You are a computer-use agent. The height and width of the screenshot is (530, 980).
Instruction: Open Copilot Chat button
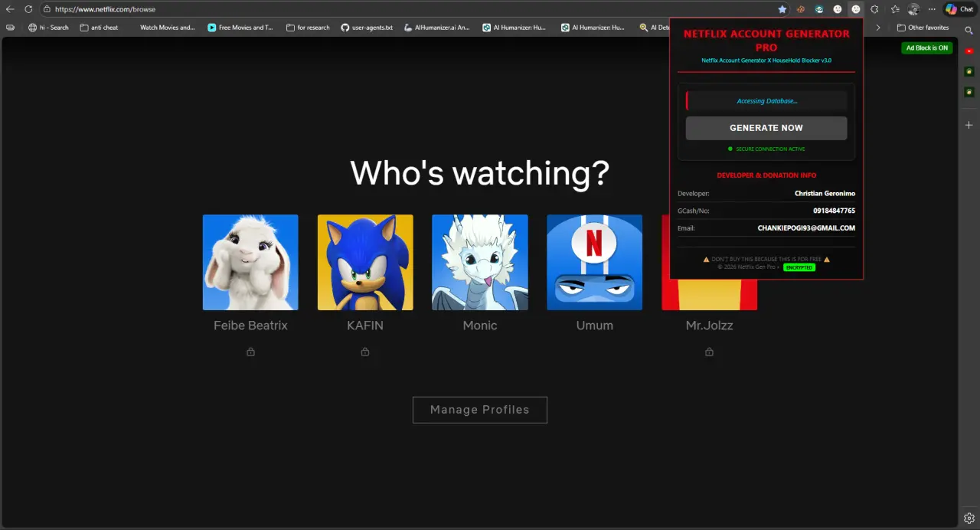pyautogui.click(x=959, y=9)
